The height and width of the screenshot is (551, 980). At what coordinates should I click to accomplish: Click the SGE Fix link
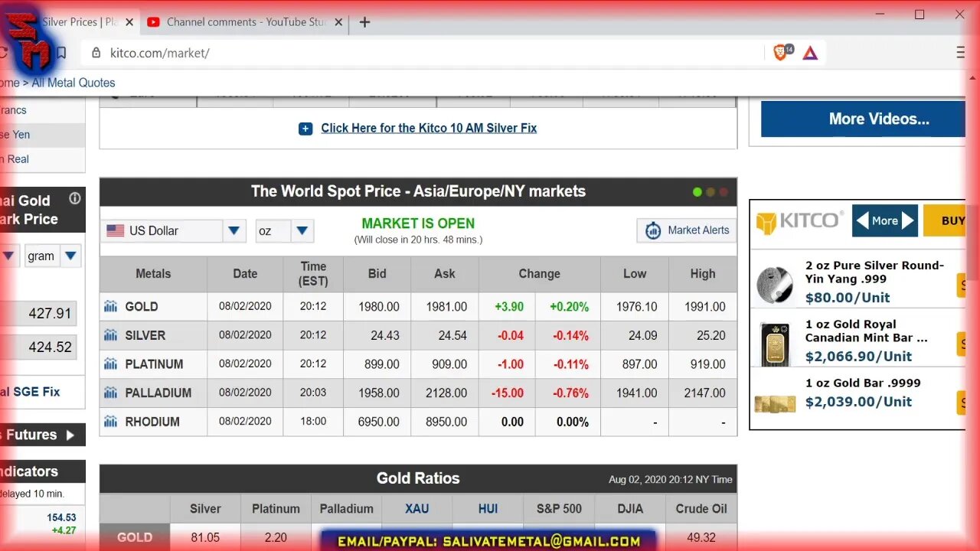pos(36,392)
